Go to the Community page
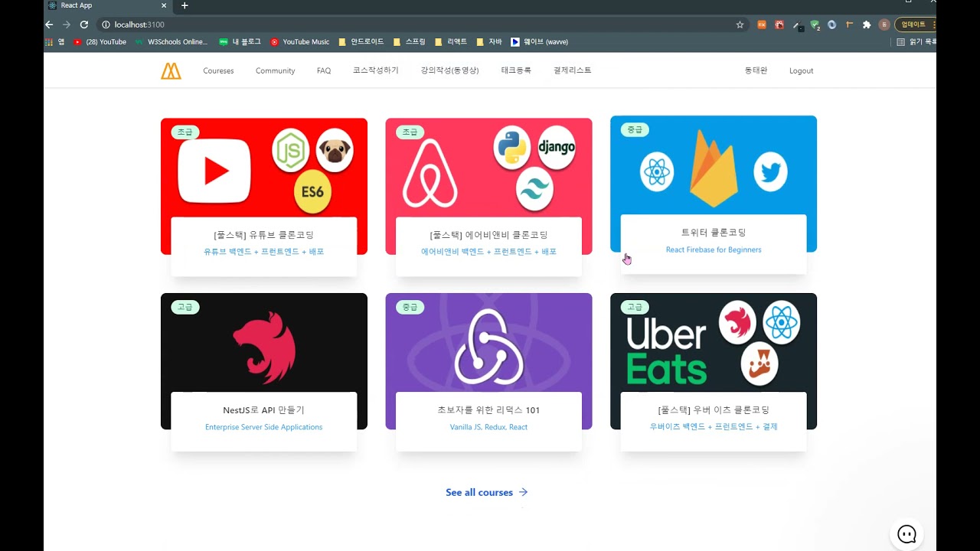 275,70
